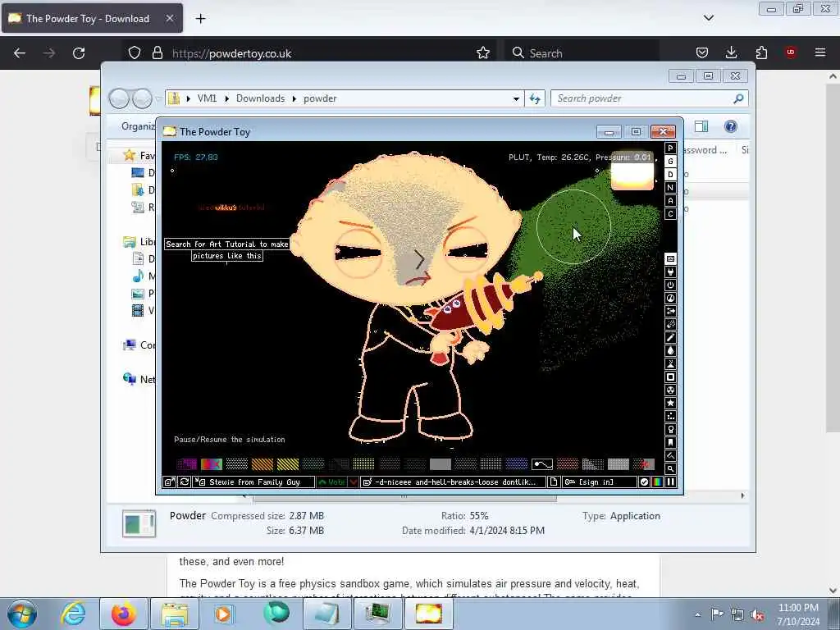Click the new blank simulation page icon
Screen dimensions: 840x630
[x=554, y=482]
